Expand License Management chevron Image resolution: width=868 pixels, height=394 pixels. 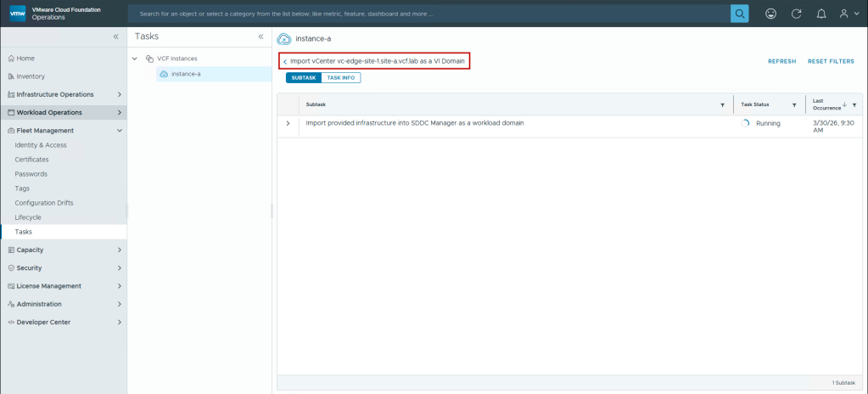click(119, 286)
